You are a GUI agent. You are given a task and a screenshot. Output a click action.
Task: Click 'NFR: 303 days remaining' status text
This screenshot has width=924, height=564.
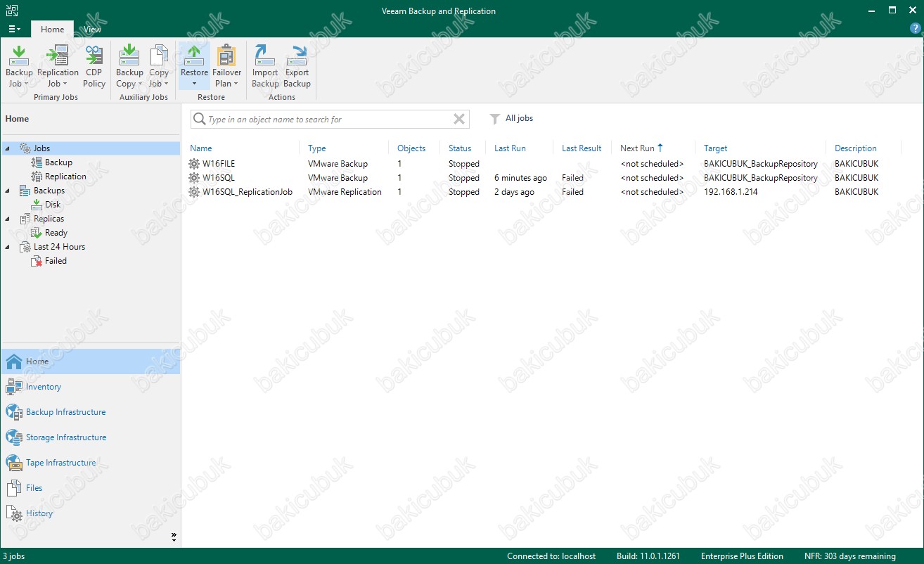pyautogui.click(x=850, y=556)
